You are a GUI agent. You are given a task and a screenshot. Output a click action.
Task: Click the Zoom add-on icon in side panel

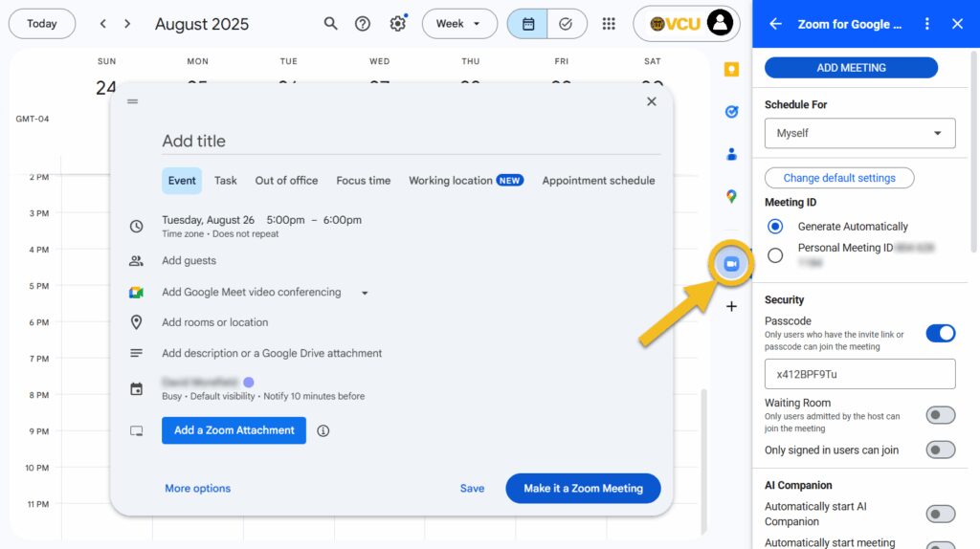tap(731, 264)
